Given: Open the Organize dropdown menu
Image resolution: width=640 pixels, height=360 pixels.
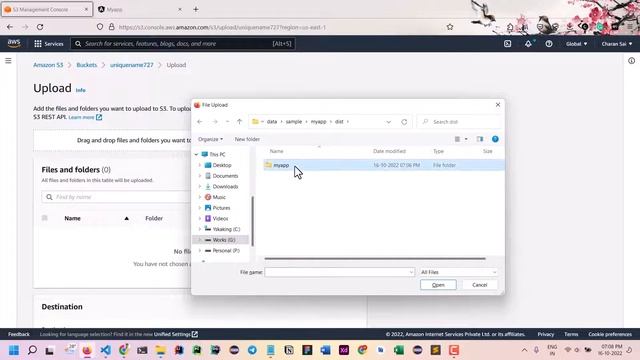Looking at the screenshot, I should (x=210, y=139).
